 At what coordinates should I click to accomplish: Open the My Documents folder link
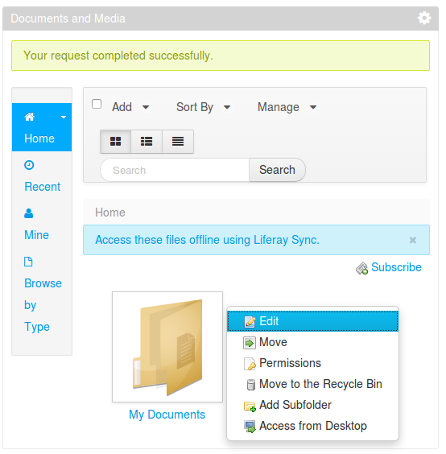(167, 415)
